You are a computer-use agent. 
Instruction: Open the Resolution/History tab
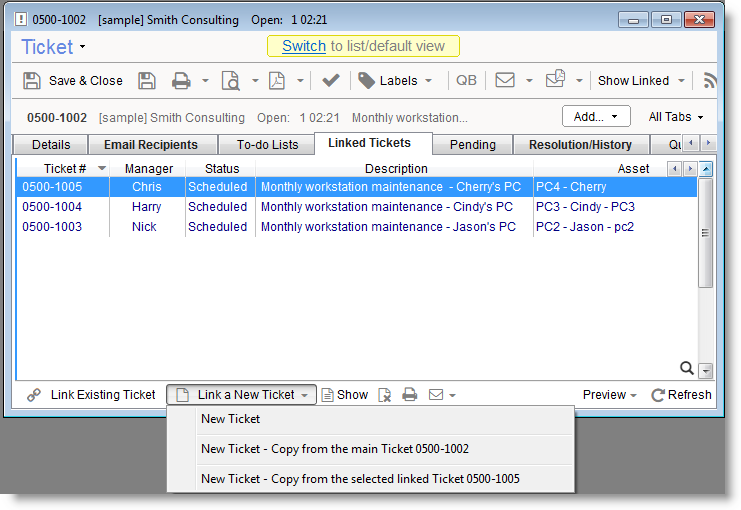click(580, 145)
